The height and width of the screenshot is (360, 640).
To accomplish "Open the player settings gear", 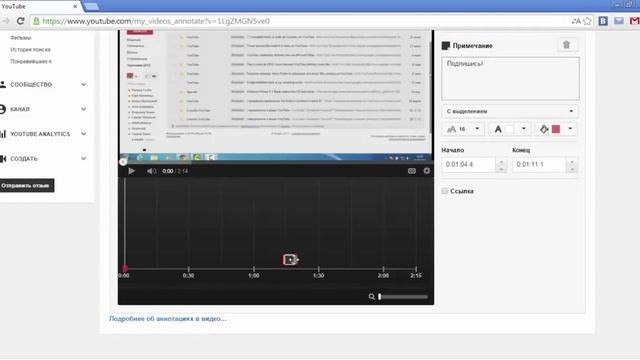I will coord(427,171).
